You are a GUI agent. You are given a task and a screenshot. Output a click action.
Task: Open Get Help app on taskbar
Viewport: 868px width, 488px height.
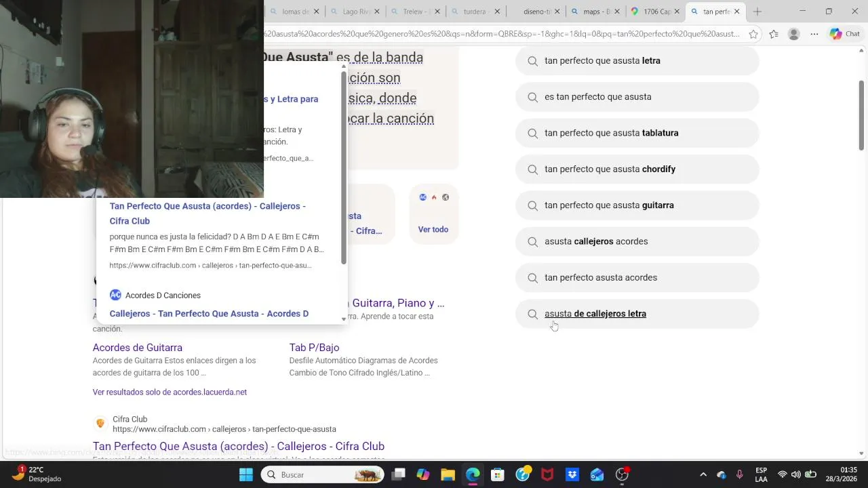pyautogui.click(x=523, y=474)
